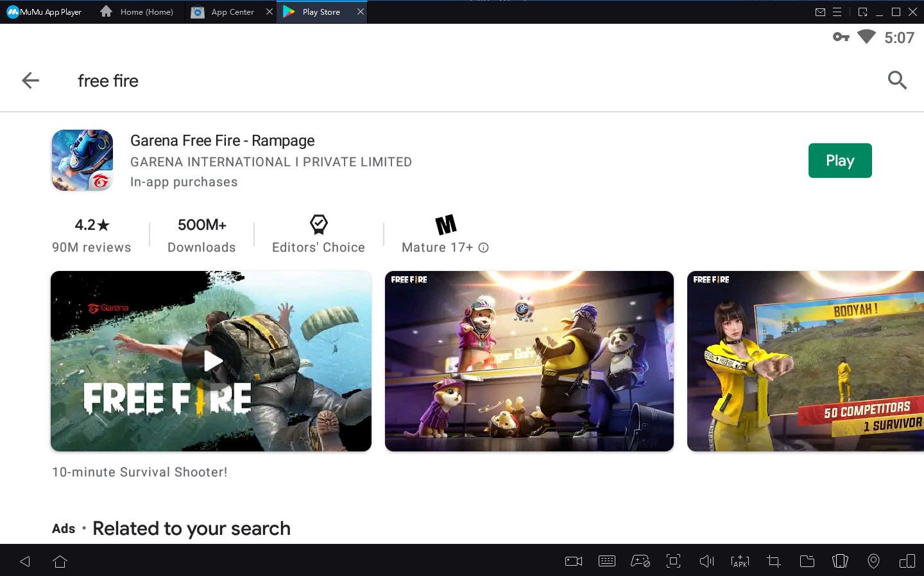Switch to the App Center tab
This screenshot has width=924, height=576.
tap(224, 12)
